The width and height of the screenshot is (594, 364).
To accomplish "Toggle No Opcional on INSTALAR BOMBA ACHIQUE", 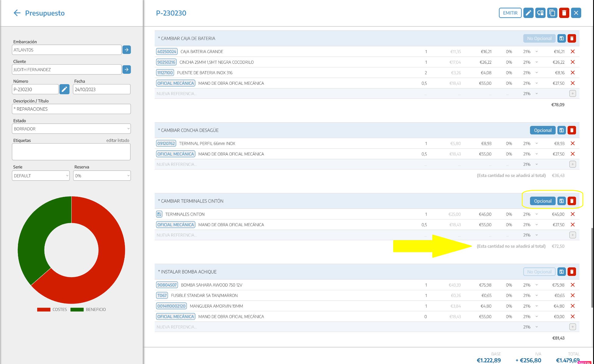I will point(539,272).
